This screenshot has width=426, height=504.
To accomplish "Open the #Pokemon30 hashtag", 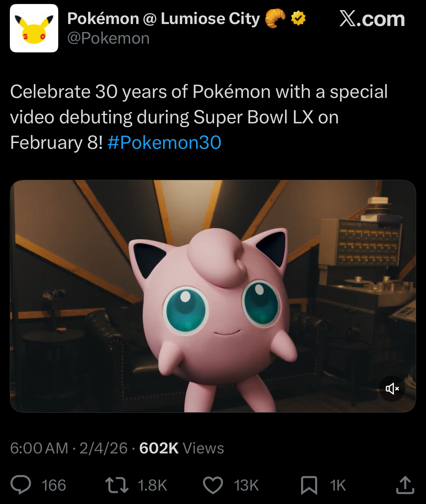I will click(x=165, y=142).
